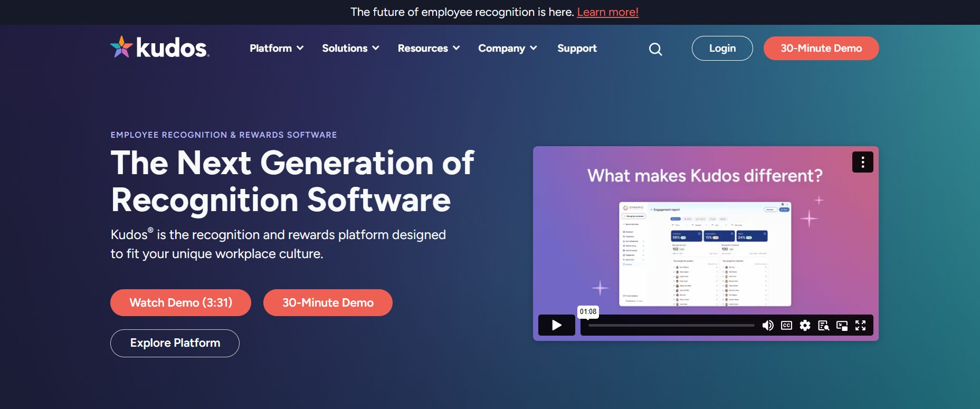Click the Login button

click(x=722, y=48)
